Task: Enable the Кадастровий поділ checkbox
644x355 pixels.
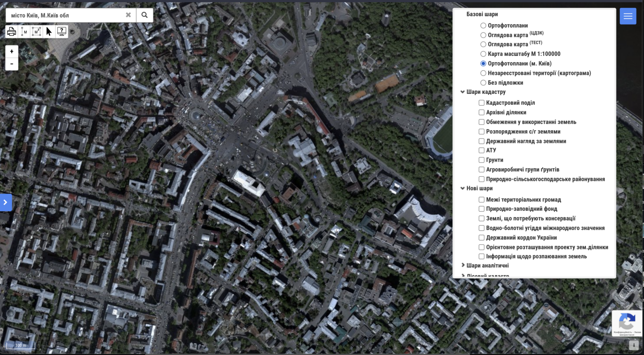Action: pyautogui.click(x=481, y=103)
